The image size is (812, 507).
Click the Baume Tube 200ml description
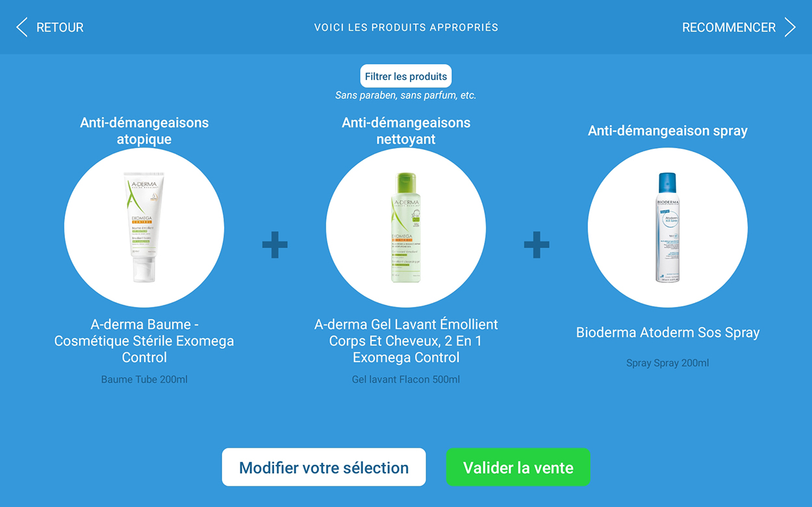(x=144, y=379)
